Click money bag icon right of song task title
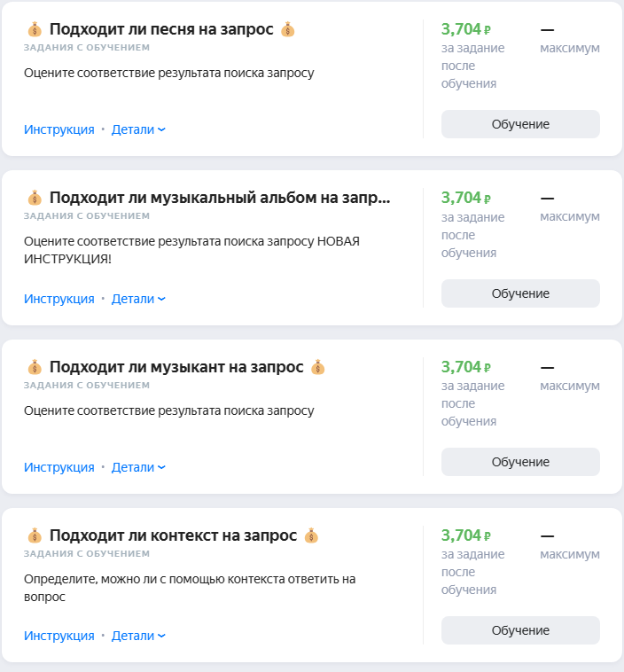 pos(287,29)
